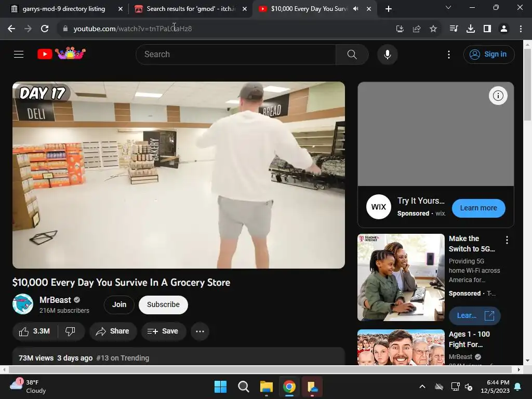Open the tab search chevron

448,7
